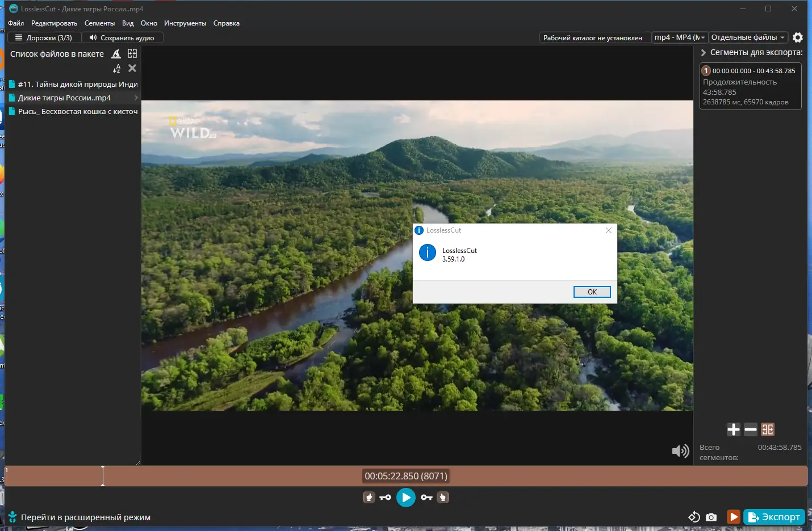
Task: Open the Файл menu
Action: 15,23
